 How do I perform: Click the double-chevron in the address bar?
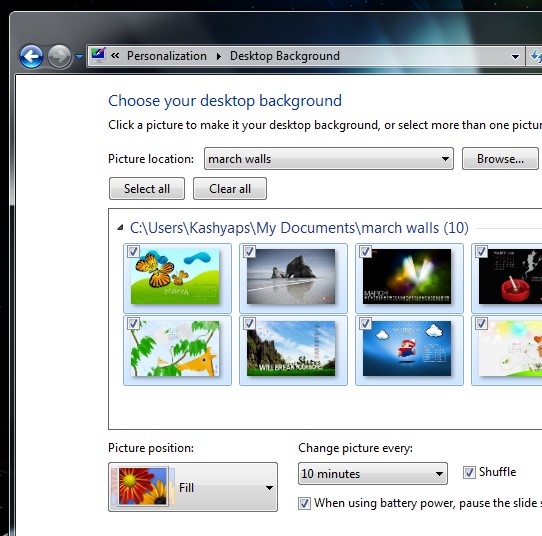pos(115,56)
